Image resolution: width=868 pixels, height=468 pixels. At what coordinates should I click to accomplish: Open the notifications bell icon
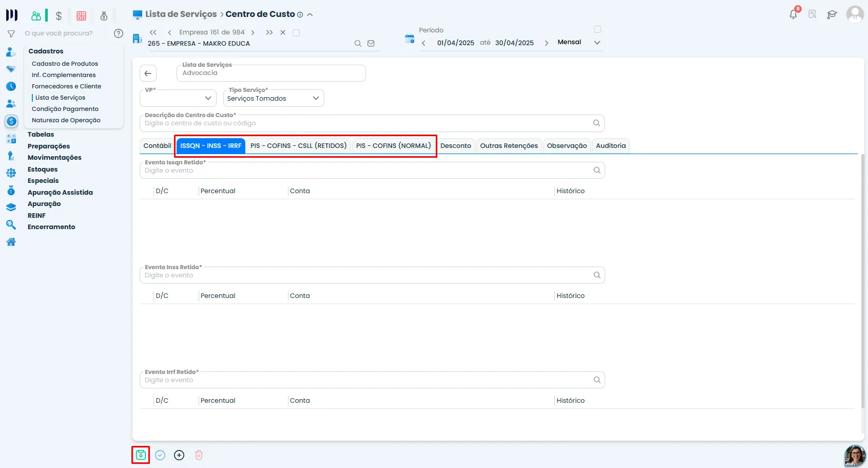pos(794,14)
